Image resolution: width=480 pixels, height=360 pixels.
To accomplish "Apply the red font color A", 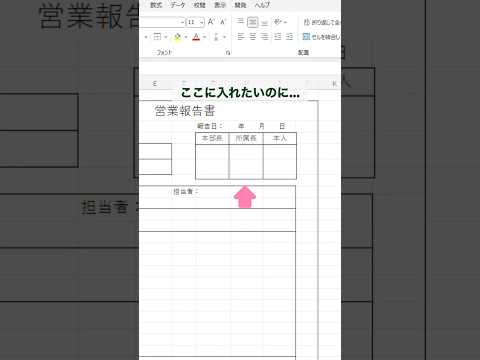I will coord(196,37).
